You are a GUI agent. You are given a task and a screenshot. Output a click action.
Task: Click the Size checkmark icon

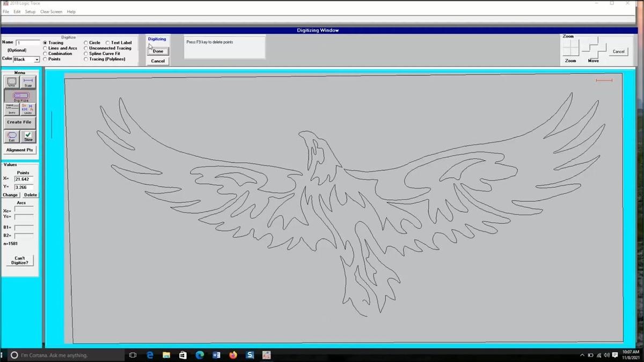coord(28,136)
